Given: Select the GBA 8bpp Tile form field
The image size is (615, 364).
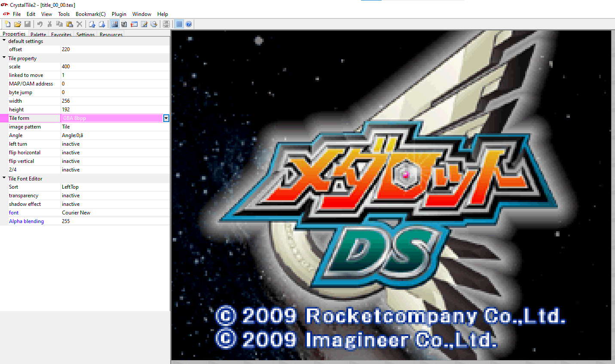Looking at the screenshot, I should tap(112, 118).
